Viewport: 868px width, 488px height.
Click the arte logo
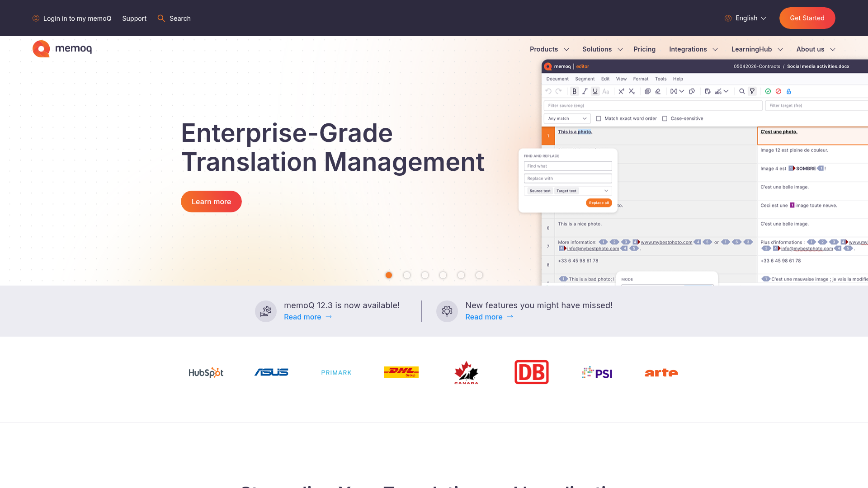pyautogui.click(x=661, y=373)
